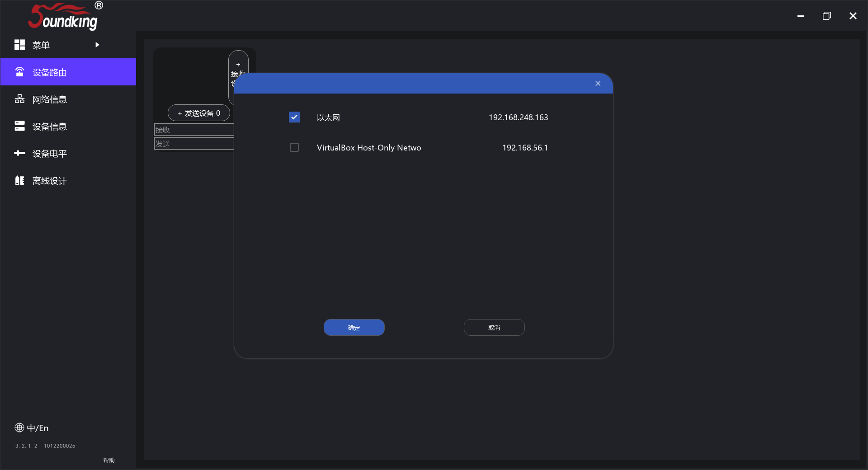This screenshot has height=470, width=868.
Task: Click the offline design icon
Action: click(19, 180)
